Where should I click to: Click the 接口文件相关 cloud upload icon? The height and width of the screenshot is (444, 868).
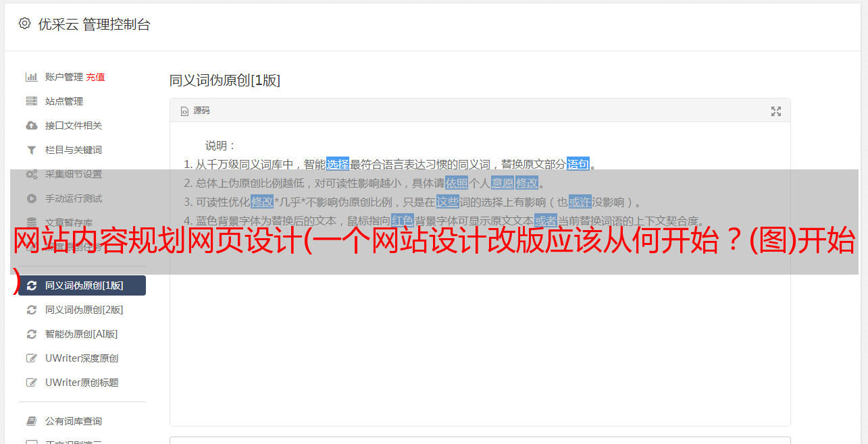pyautogui.click(x=31, y=126)
